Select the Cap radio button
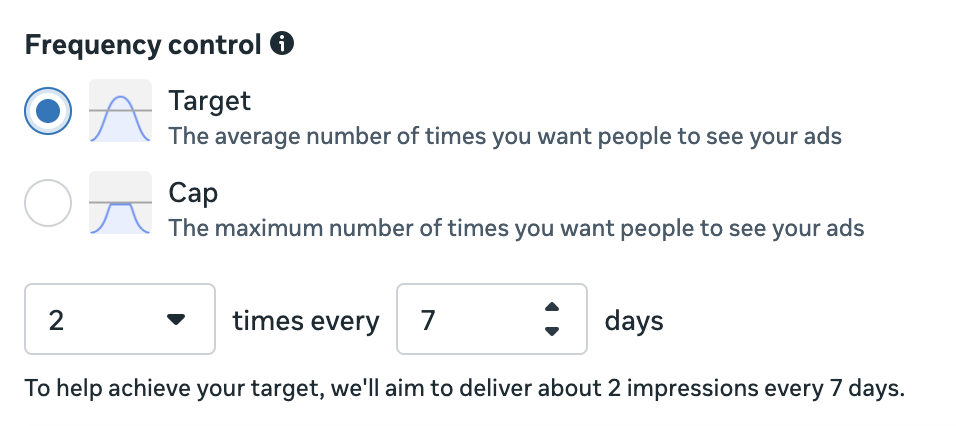 [x=48, y=204]
